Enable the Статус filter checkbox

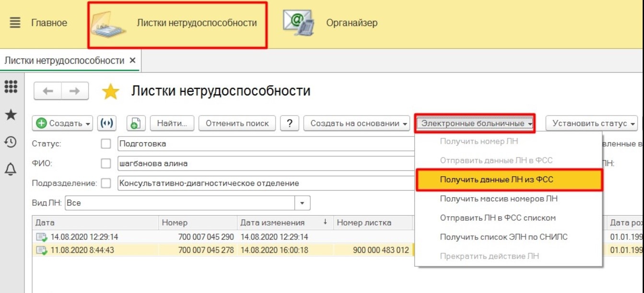(x=106, y=144)
